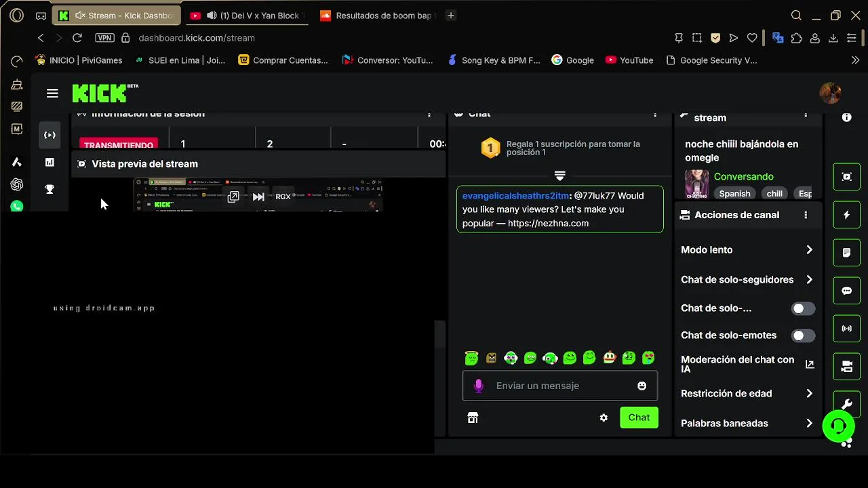Click the pop-out icon on stream preview
Image resolution: width=868 pixels, height=488 pixels.
(233, 197)
